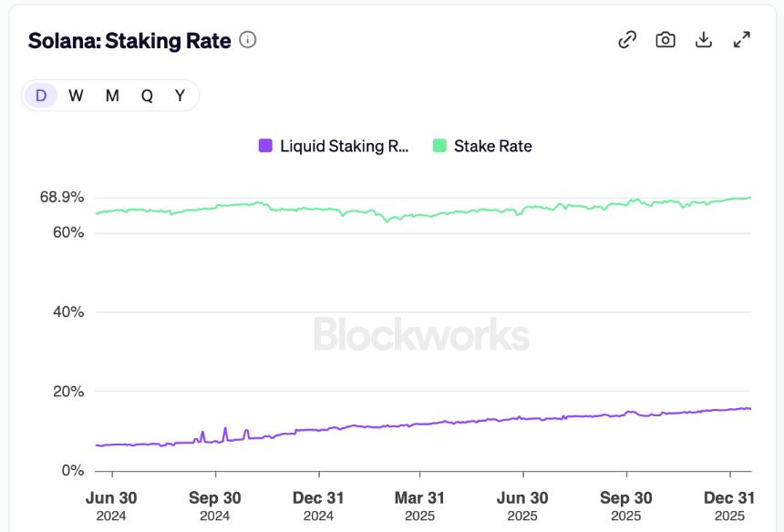Choose the quarterly Q interval
Image resolution: width=784 pixels, height=532 pixels.
(x=147, y=96)
